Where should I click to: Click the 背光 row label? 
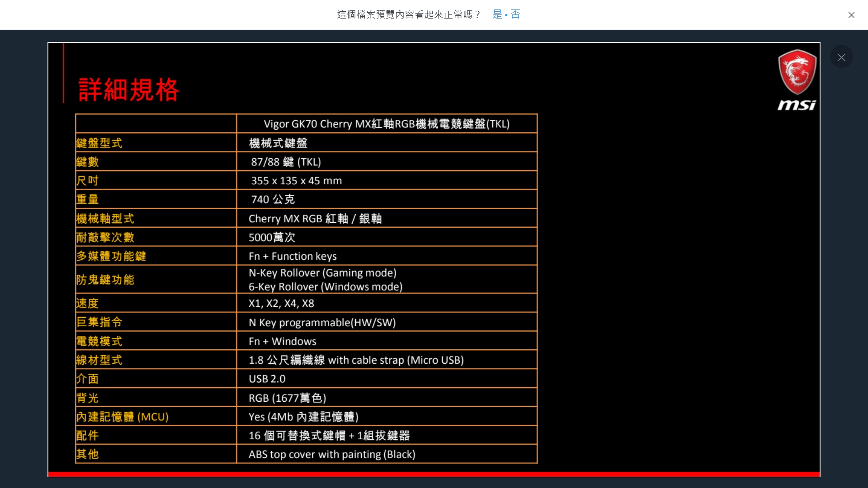pyautogui.click(x=87, y=398)
